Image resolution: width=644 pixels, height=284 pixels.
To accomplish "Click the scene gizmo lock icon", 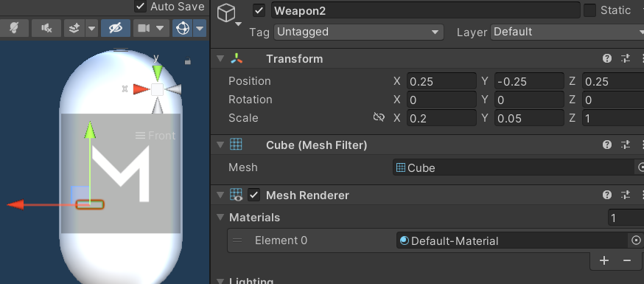I will 188,62.
